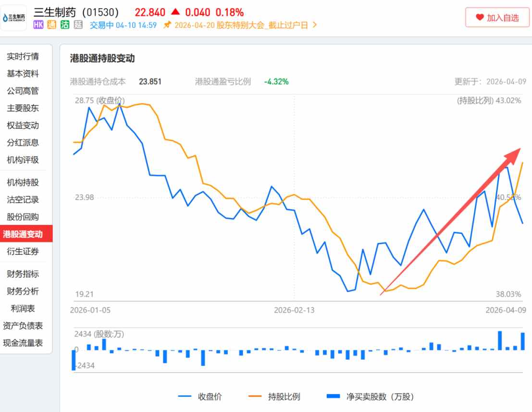
Task: Click the 2026-02-13 date marker on chart
Action: pyautogui.click(x=294, y=310)
